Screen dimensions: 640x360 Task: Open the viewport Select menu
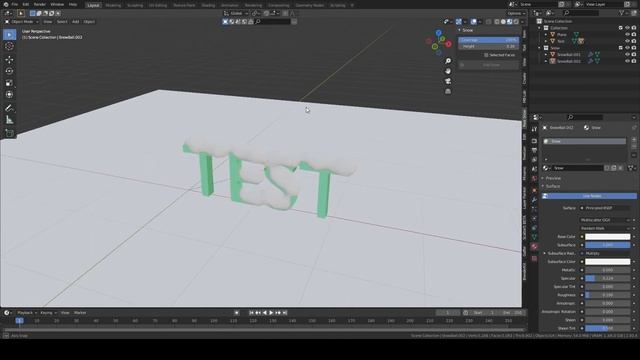click(x=62, y=22)
